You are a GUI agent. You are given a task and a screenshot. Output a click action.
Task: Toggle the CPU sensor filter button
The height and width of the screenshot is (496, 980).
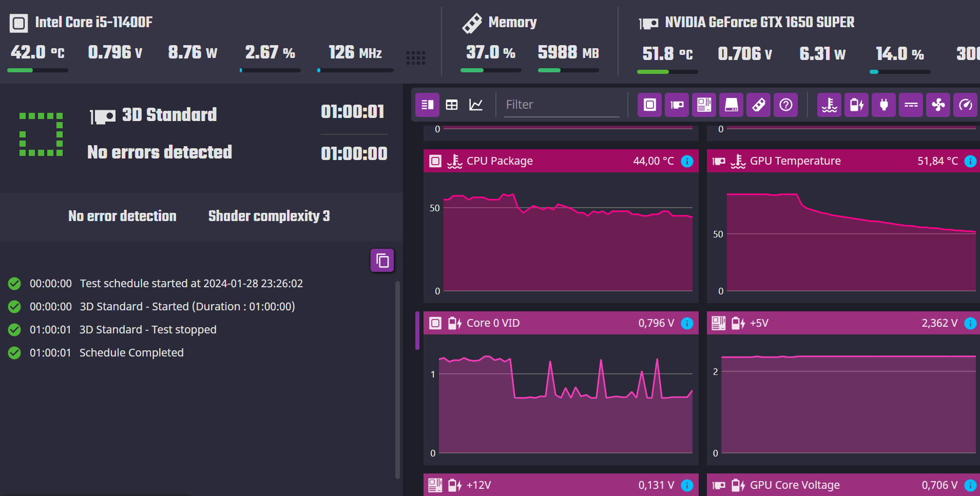(x=650, y=105)
